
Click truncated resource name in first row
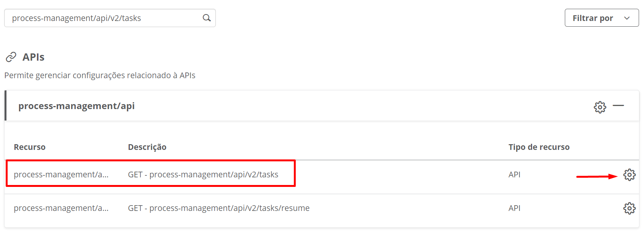pyautogui.click(x=61, y=175)
